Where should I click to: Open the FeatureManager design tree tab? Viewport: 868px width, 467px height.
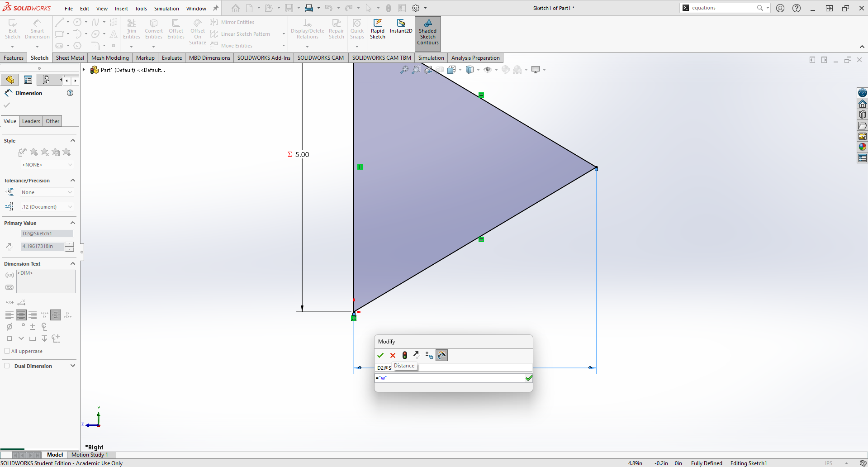coord(10,80)
